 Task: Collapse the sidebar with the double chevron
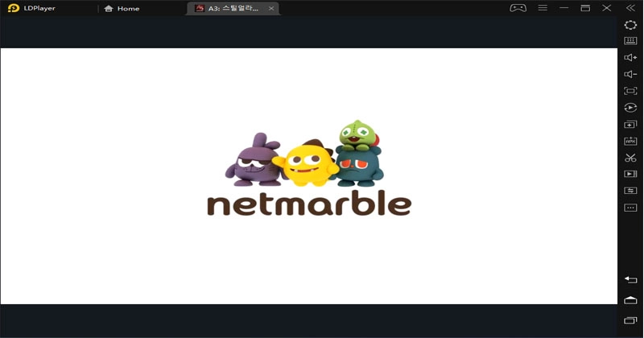(630, 8)
